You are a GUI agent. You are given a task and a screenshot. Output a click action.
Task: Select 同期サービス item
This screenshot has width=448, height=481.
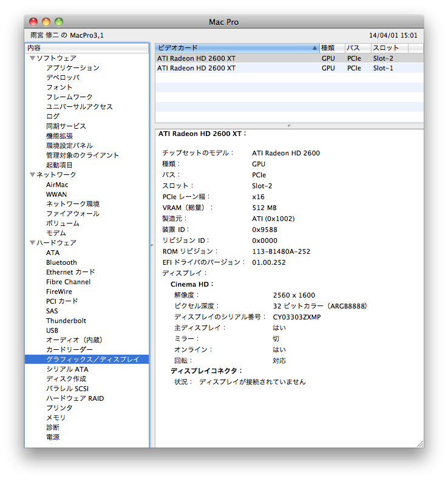click(x=66, y=126)
